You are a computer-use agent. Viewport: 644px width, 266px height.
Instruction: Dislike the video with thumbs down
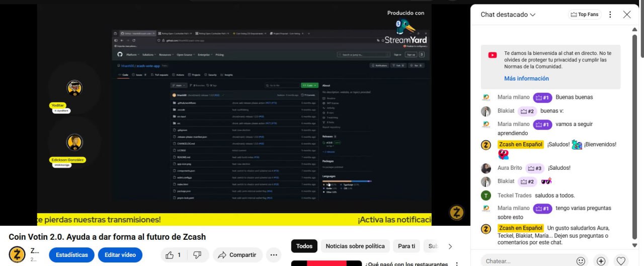pyautogui.click(x=197, y=255)
